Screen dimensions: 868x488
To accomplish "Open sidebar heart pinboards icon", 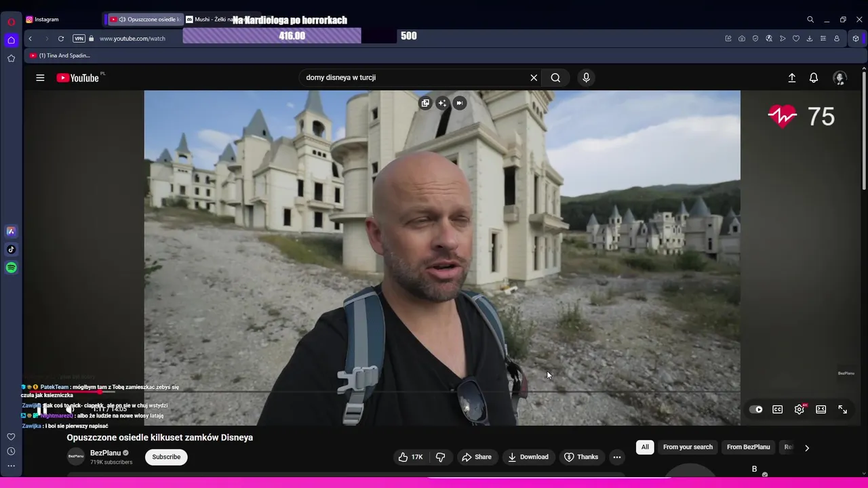I will [11, 436].
